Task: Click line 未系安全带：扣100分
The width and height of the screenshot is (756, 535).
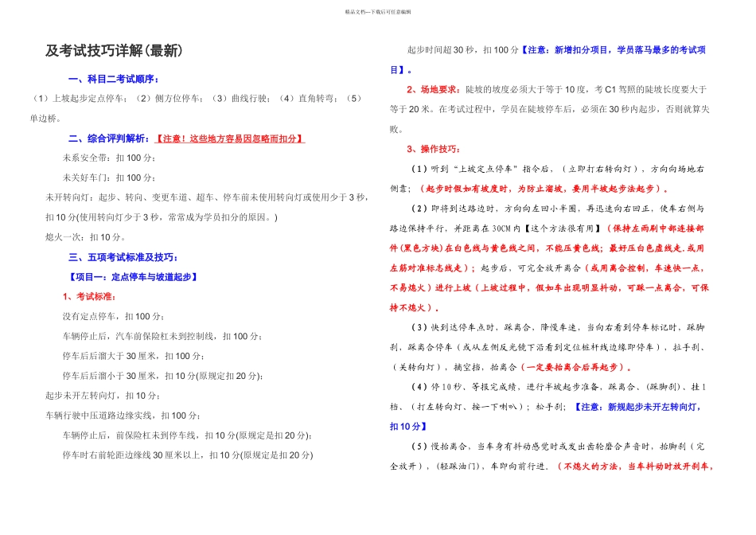Action: [x=109, y=158]
